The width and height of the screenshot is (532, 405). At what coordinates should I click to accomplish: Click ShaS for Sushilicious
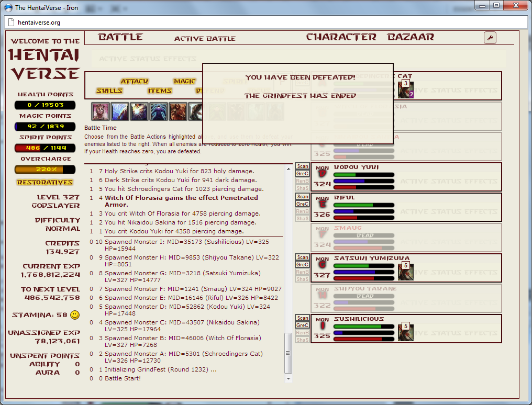[302, 340]
